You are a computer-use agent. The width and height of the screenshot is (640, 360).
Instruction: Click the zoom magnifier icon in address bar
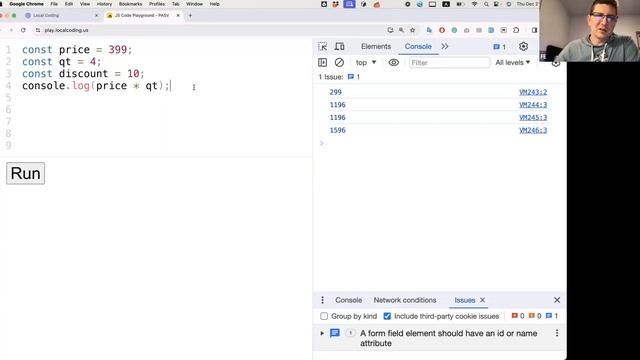coord(402,30)
